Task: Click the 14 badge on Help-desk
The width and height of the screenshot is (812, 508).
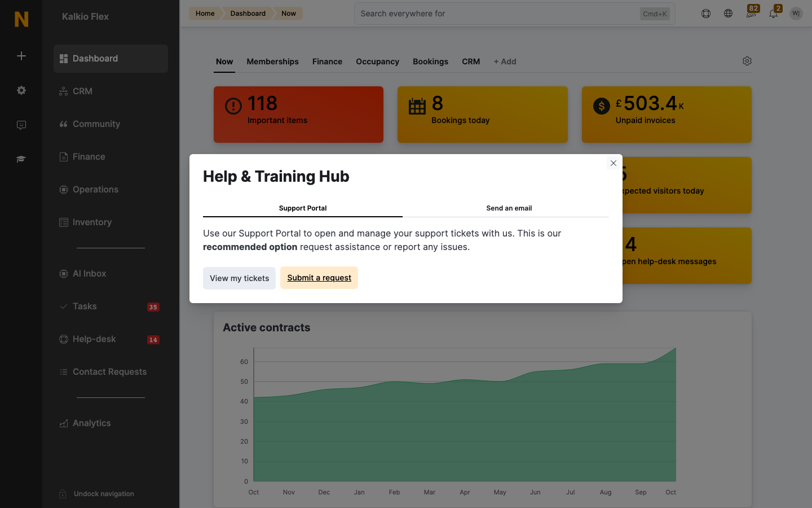Action: coord(153,340)
